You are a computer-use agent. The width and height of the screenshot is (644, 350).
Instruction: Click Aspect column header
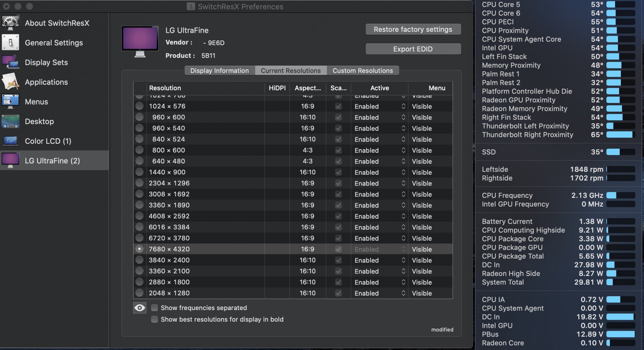[308, 88]
